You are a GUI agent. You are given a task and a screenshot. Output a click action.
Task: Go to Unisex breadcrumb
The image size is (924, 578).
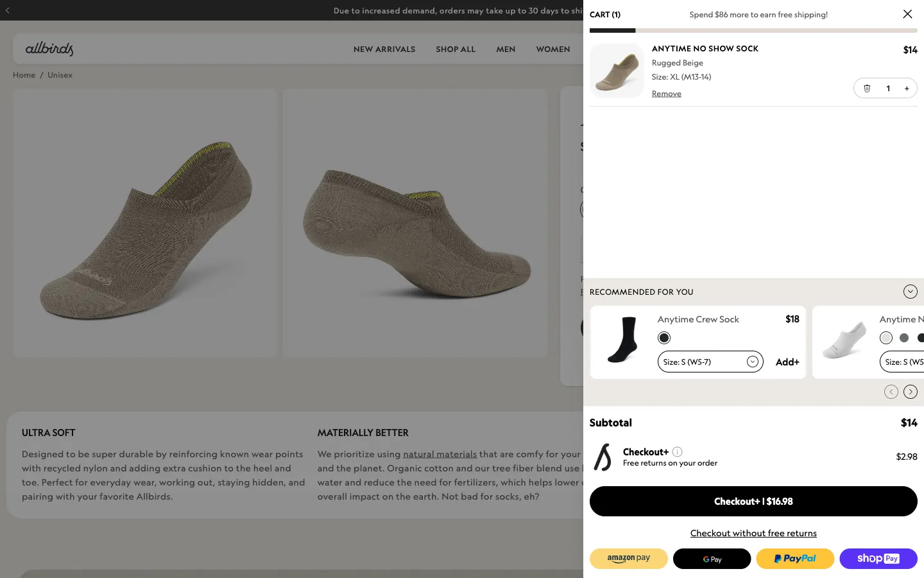point(60,75)
